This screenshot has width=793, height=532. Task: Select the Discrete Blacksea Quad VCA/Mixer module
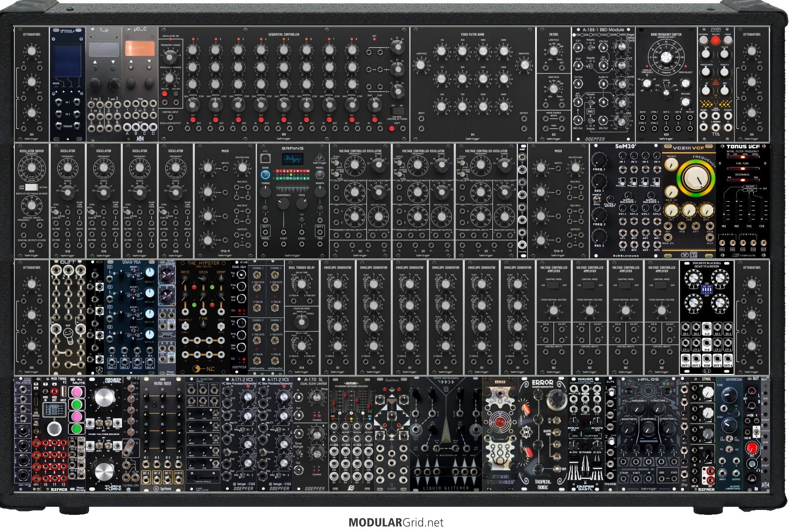click(707, 317)
